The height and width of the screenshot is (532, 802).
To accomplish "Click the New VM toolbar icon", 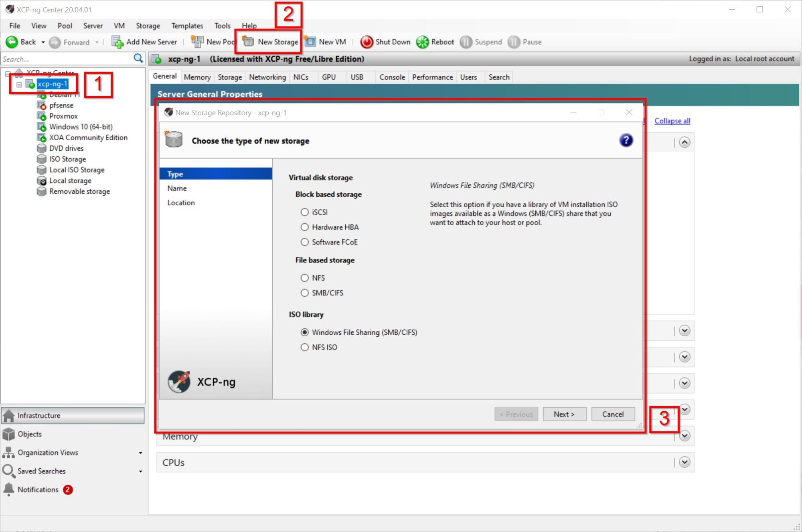I will coord(310,42).
